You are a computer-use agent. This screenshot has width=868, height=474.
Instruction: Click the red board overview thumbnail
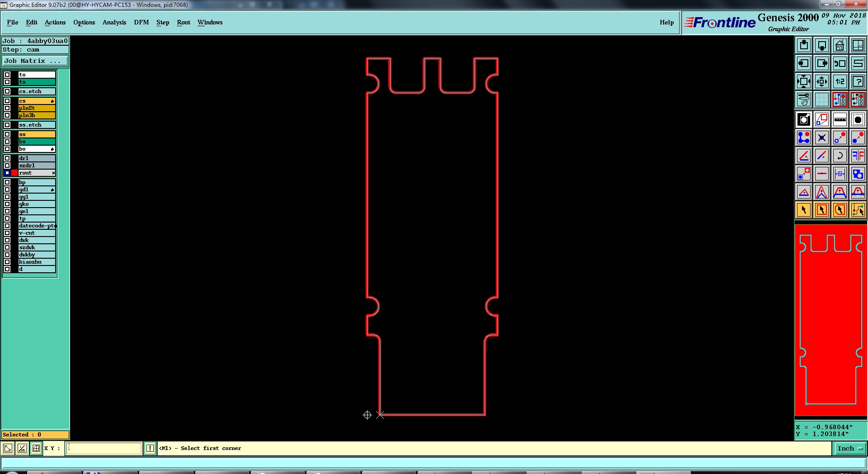831,320
